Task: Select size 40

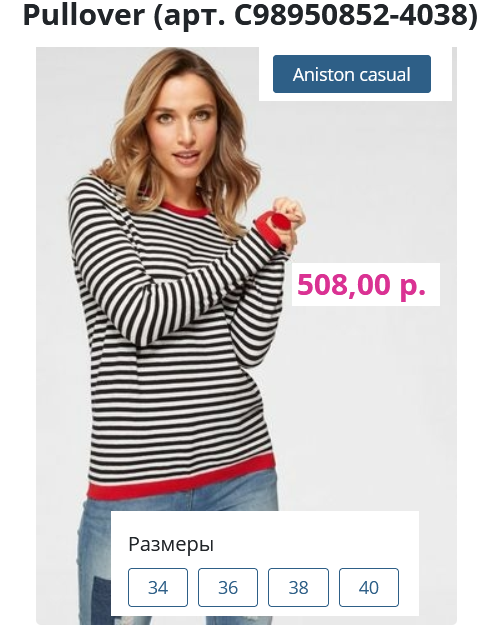Action: tap(369, 587)
